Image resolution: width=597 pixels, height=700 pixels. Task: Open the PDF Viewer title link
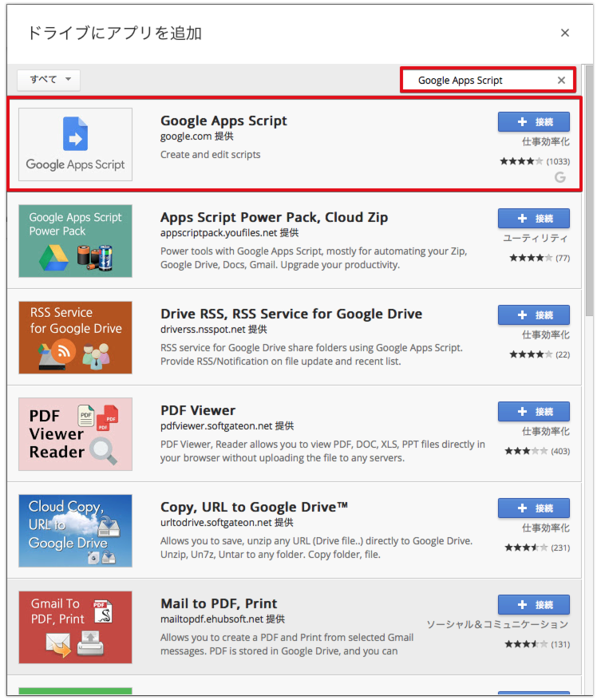click(198, 410)
